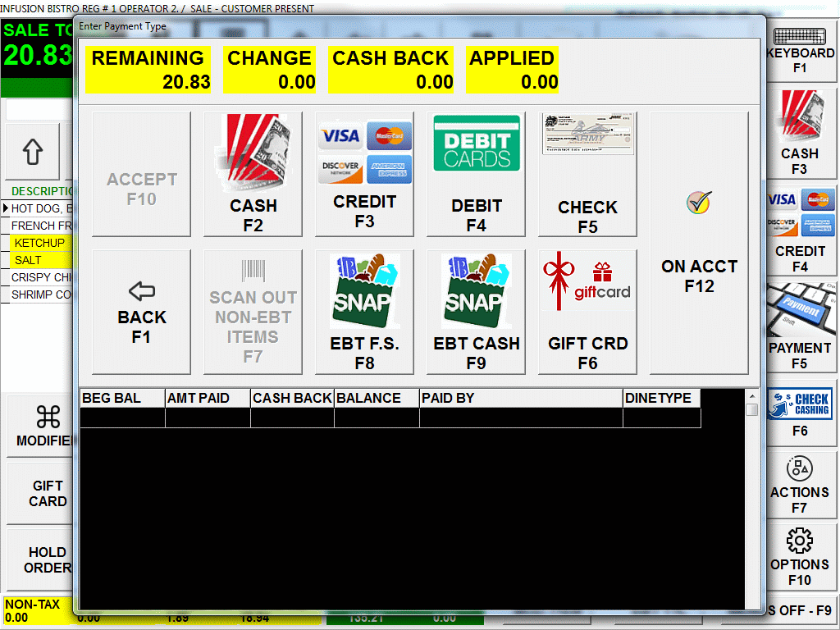
Task: Open Check Cashing F6 in sidebar
Action: [x=801, y=413]
